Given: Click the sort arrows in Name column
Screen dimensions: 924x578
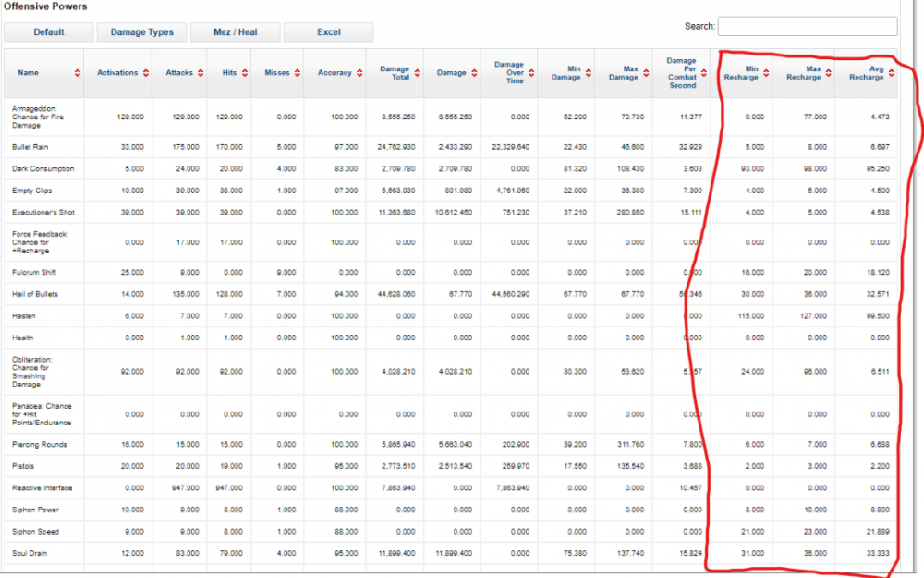Looking at the screenshot, I should [x=78, y=73].
